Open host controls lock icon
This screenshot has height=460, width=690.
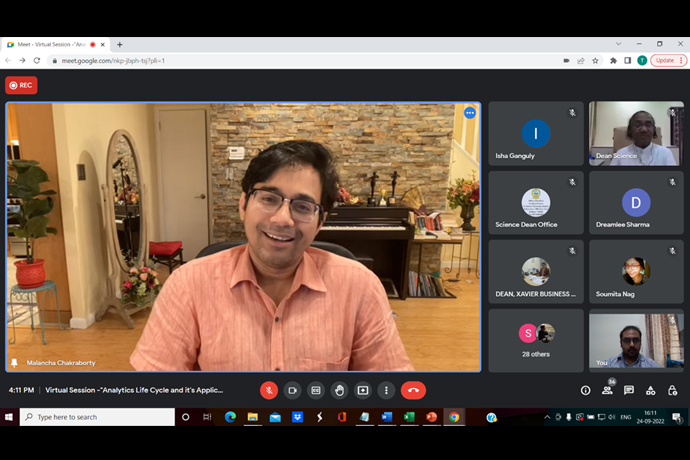point(672,390)
